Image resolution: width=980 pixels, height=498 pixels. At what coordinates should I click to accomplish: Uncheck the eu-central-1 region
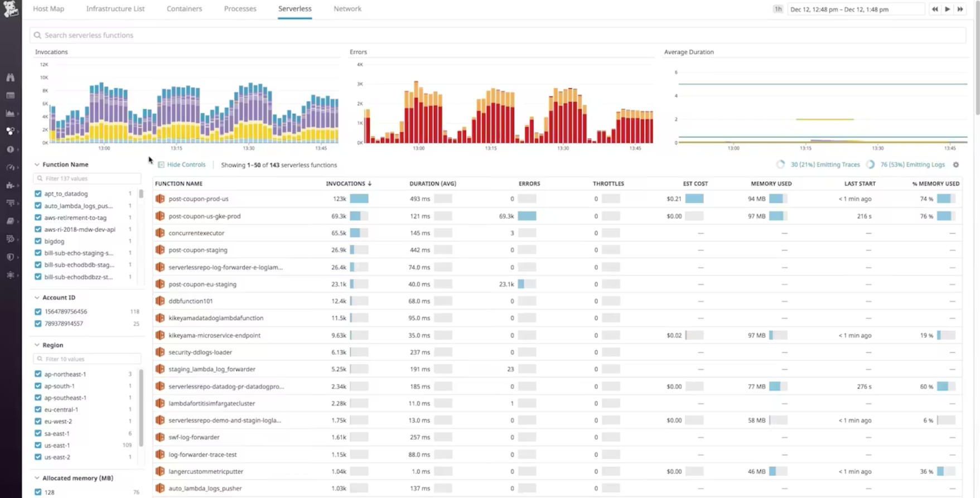(38, 409)
